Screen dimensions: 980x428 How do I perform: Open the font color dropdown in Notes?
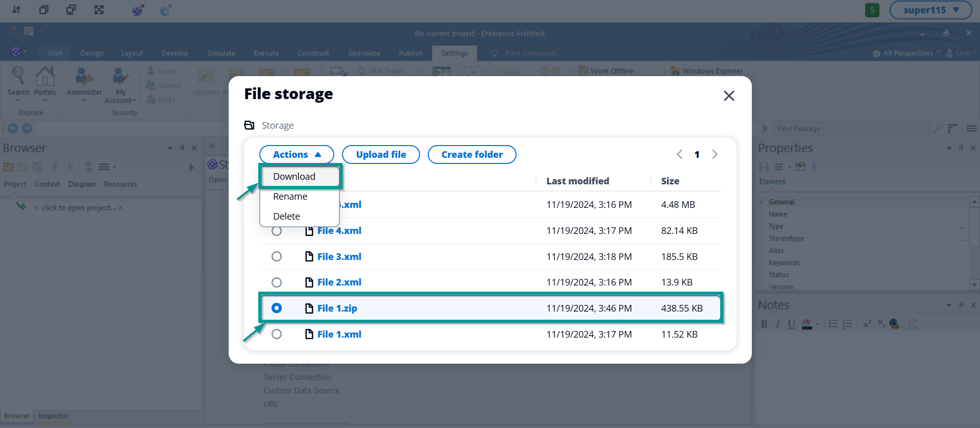818,324
